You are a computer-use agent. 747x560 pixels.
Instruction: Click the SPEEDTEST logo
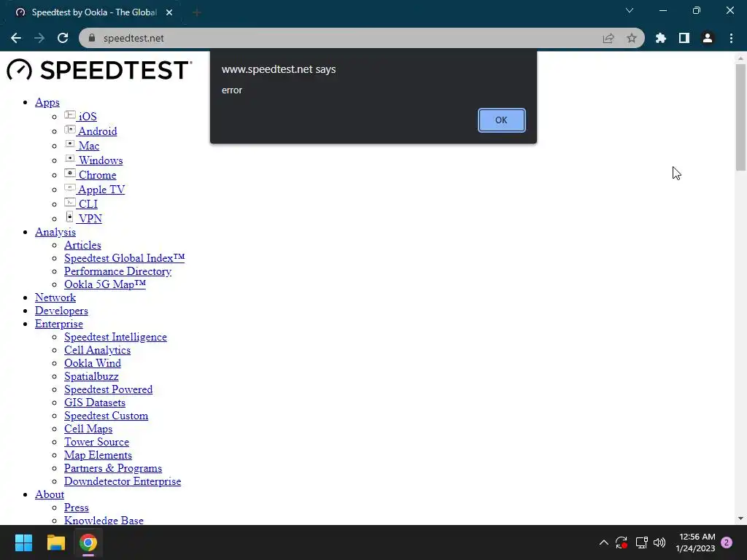[99, 70]
